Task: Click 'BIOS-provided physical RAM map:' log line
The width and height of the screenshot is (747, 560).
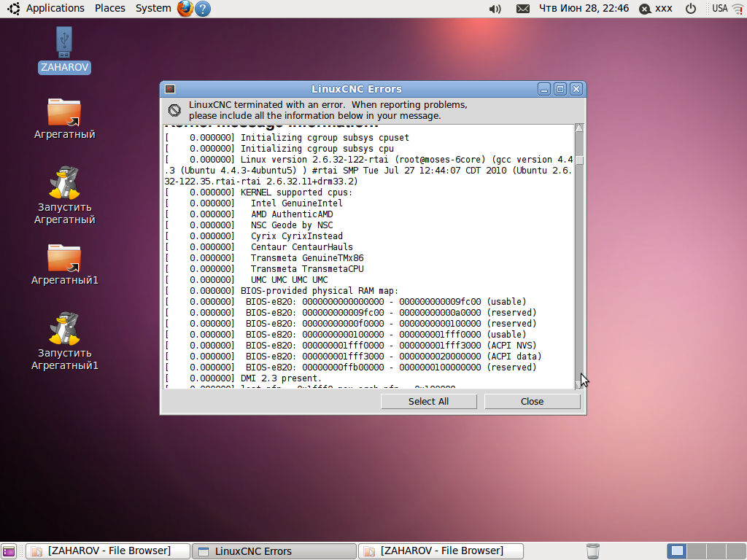Action: [x=282, y=291]
